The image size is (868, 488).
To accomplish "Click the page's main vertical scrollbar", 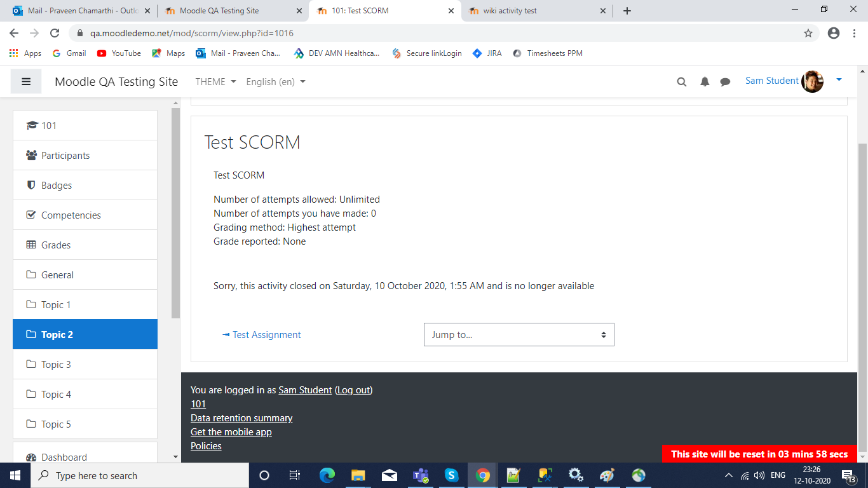I will pos(862,297).
